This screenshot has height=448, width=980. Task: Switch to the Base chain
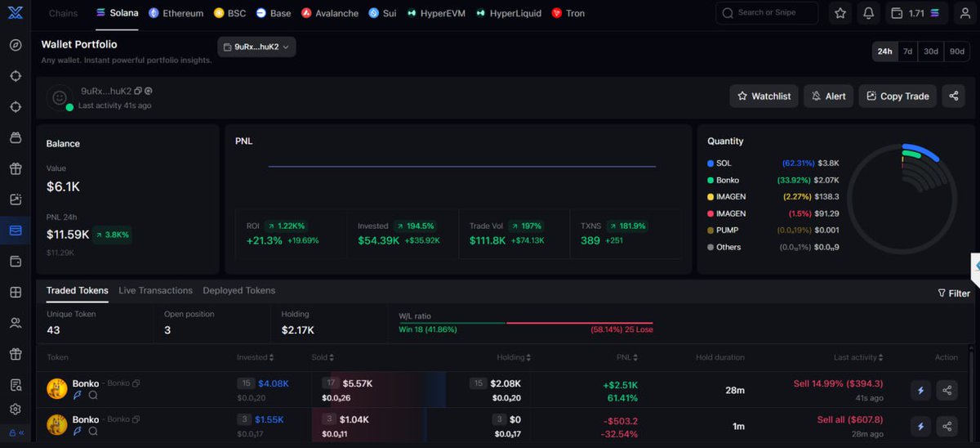tap(274, 13)
